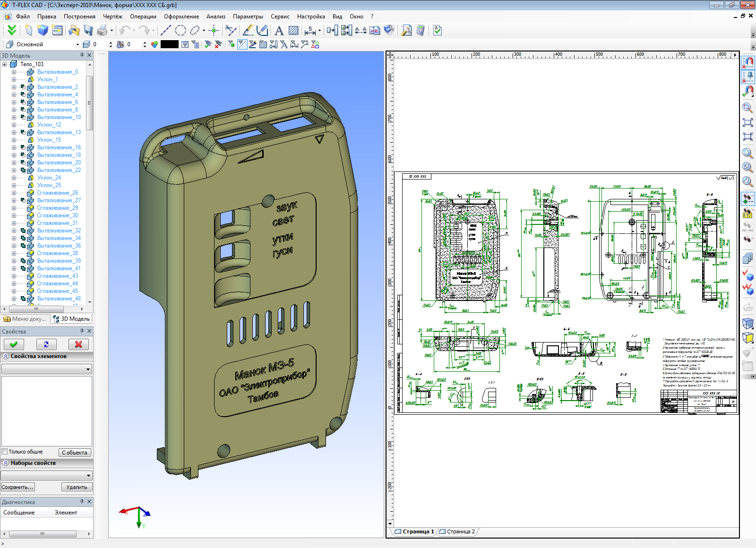Click the 'Сохранить...' button

coord(17,487)
